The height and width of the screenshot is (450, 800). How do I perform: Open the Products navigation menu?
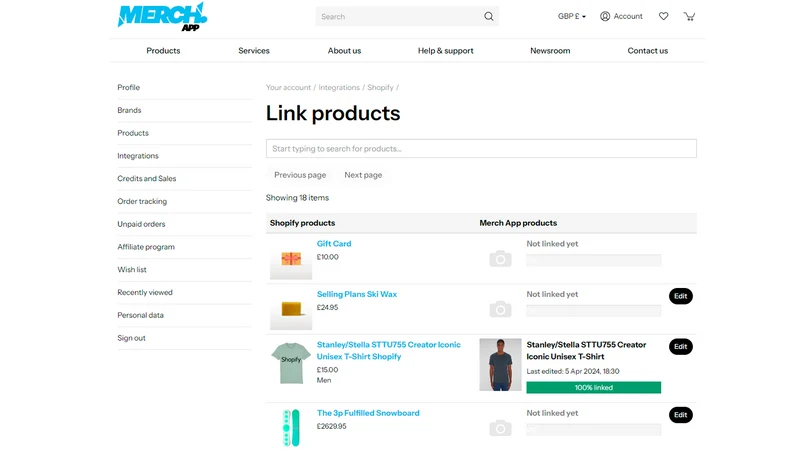point(163,51)
